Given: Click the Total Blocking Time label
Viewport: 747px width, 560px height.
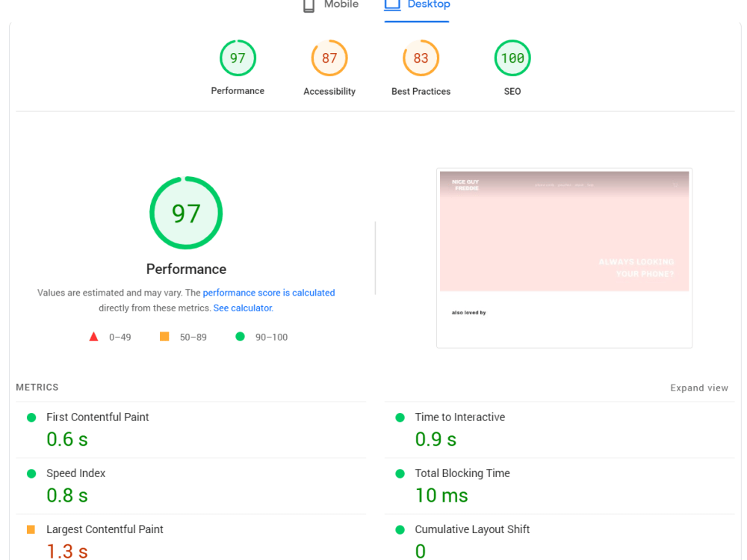Looking at the screenshot, I should 462,473.
